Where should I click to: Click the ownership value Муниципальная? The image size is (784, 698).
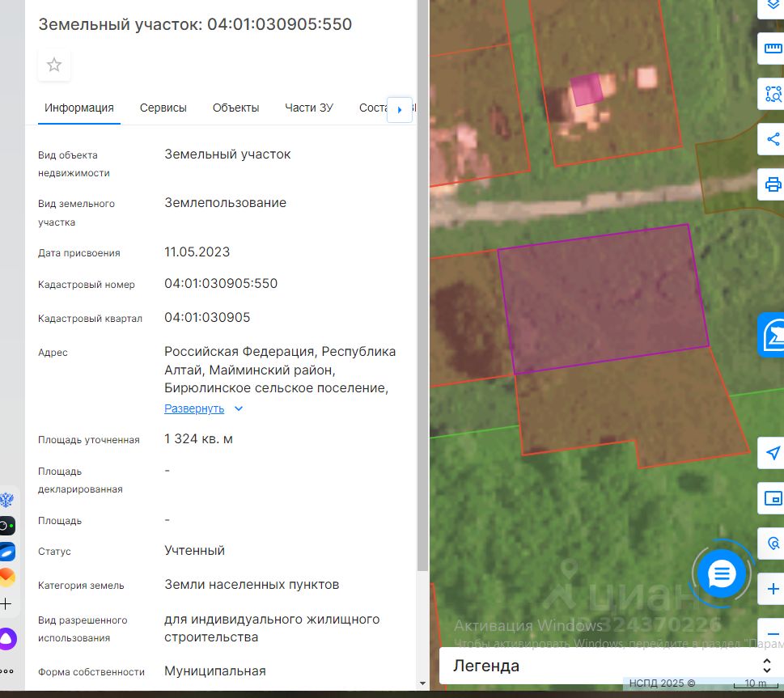215,671
